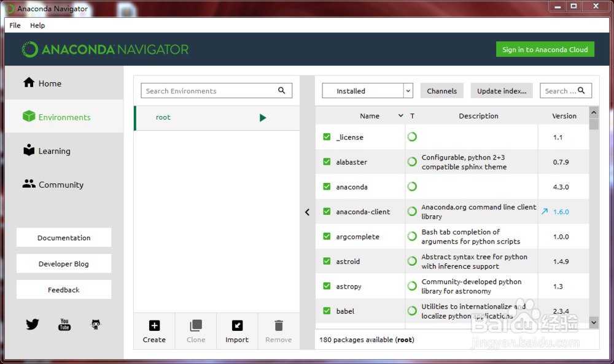Viewport: 614px width, 364px height.
Task: Select the Environments tab
Action: pyautogui.click(x=64, y=117)
